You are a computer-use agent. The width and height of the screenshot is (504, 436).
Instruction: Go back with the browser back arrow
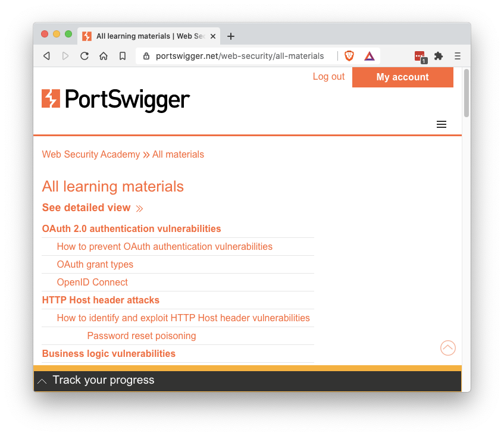[46, 56]
